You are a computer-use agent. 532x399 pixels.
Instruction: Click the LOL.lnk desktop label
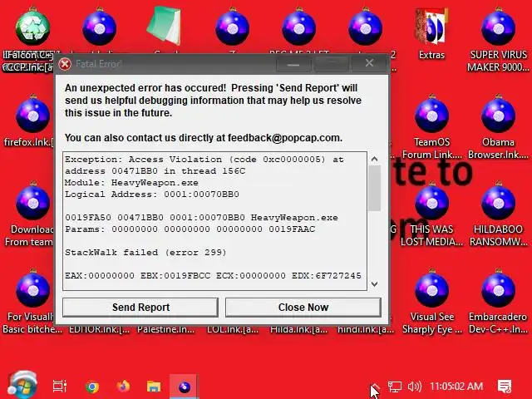coord(233,329)
